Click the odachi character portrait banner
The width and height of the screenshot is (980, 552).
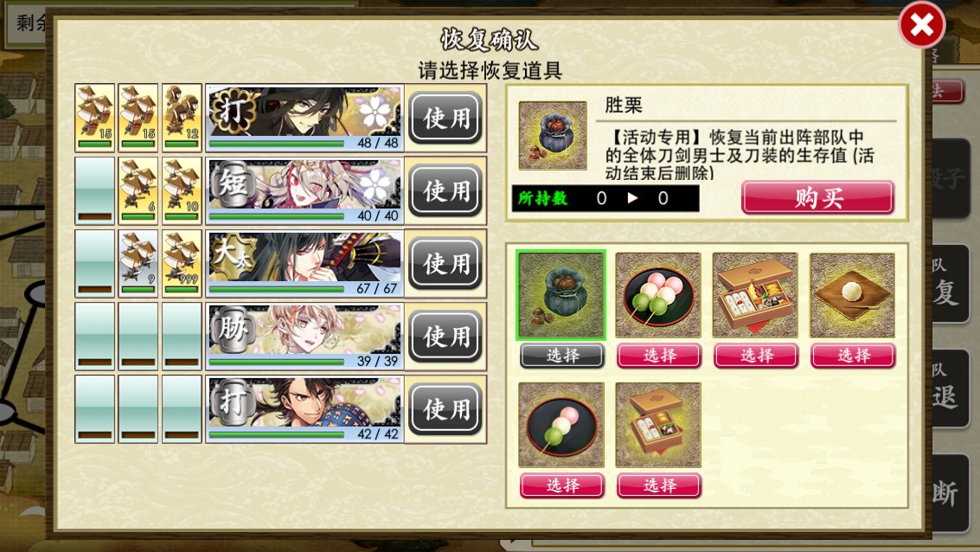coord(304,263)
